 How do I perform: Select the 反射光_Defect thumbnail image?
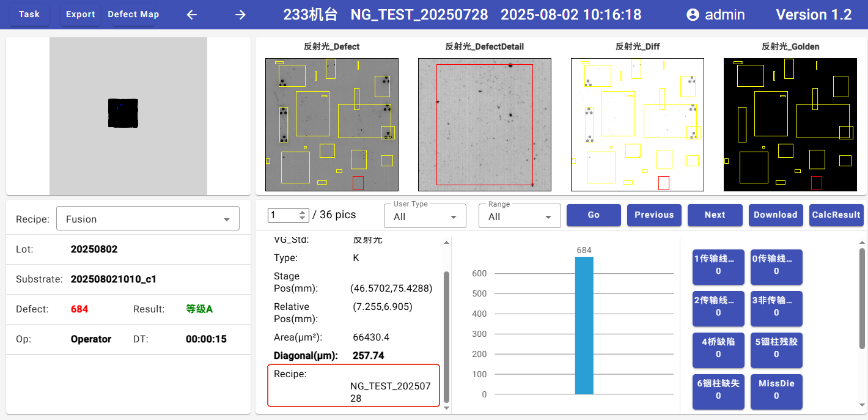332,125
